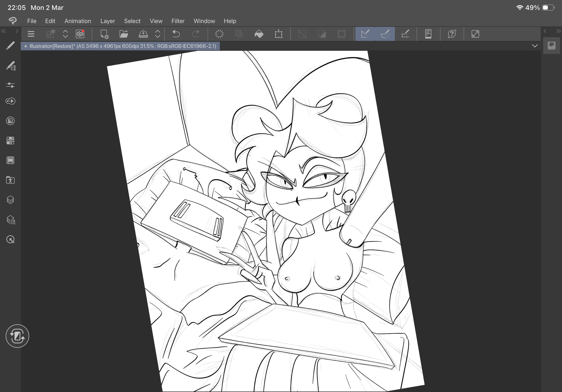This screenshot has width=562, height=392.
Task: Open the Layers panel icon
Action: click(x=10, y=200)
